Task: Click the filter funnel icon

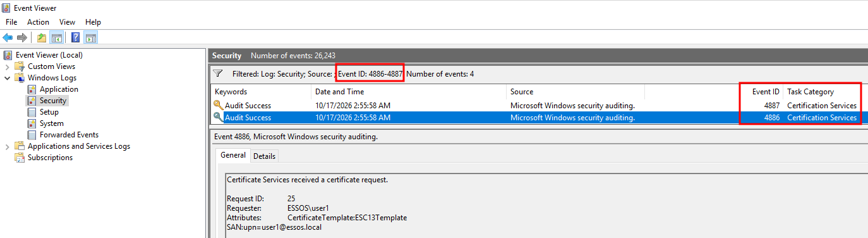Action: coord(218,73)
